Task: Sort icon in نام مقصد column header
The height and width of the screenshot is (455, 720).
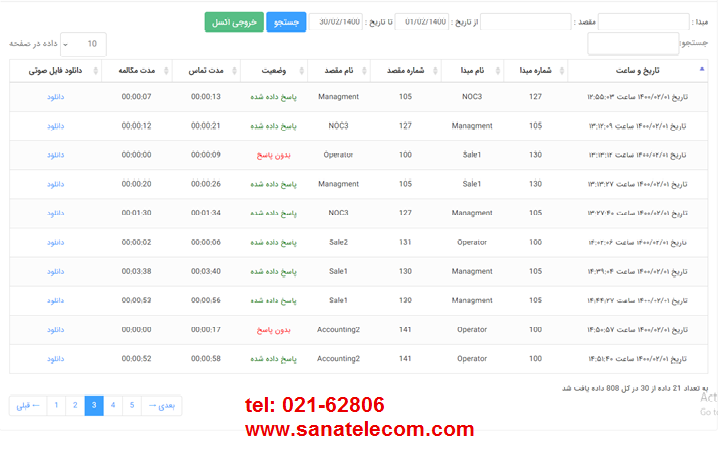Action: pyautogui.click(x=364, y=71)
